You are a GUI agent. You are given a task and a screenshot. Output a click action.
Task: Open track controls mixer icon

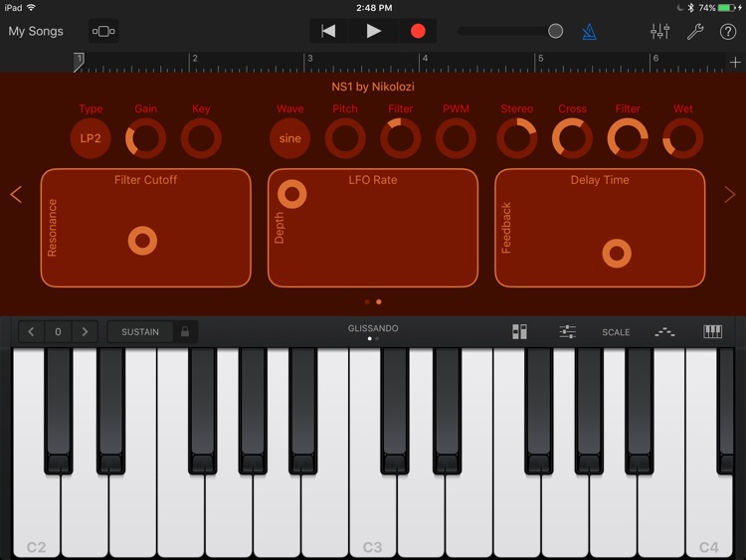(660, 32)
